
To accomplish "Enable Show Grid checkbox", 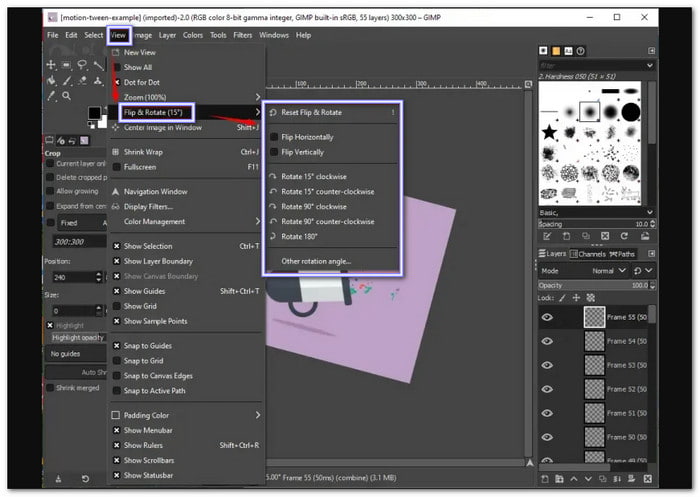I will coord(117,306).
